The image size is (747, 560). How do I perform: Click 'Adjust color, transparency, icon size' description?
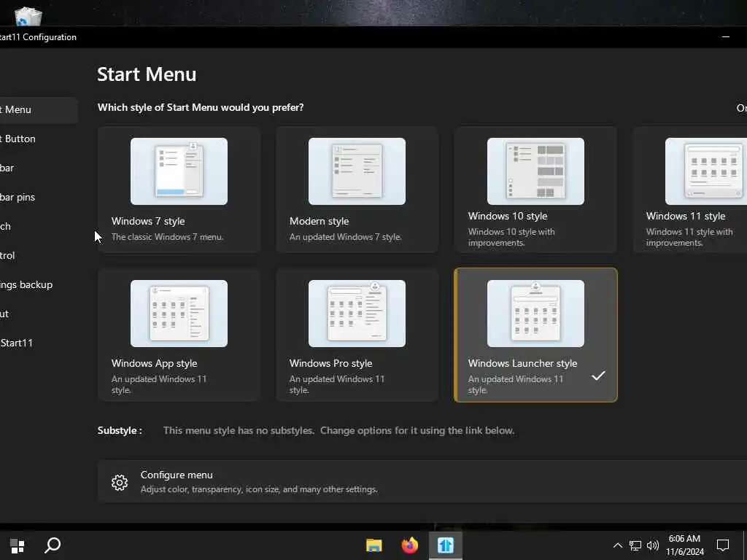259,489
